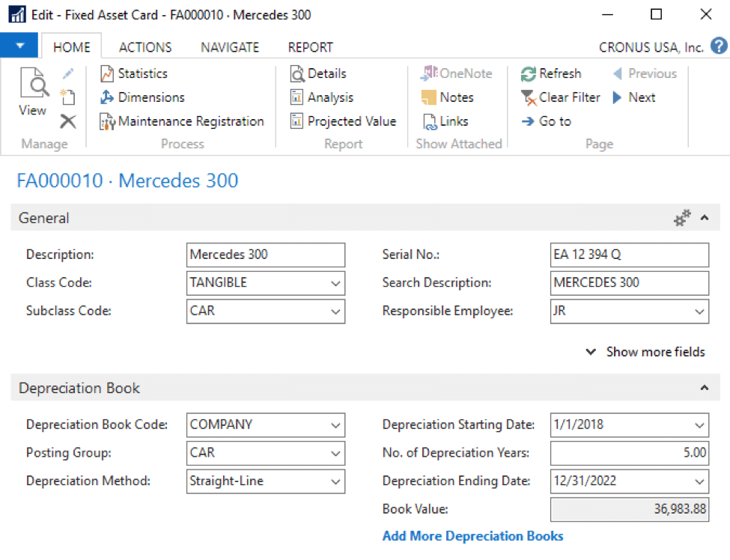Open the blue application menu dropdown
This screenshot has height=560, width=730.
click(x=19, y=46)
